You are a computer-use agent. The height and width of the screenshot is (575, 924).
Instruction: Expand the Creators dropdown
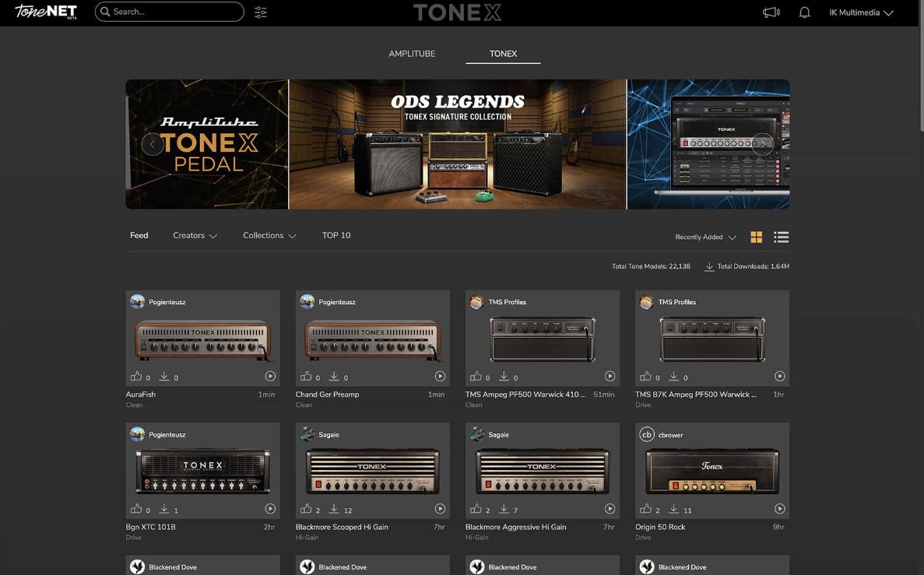195,236
